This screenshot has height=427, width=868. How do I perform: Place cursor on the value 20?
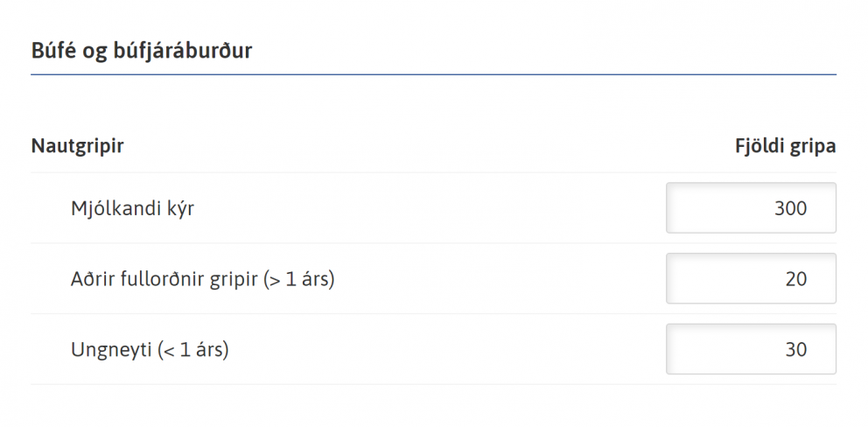coord(795,279)
